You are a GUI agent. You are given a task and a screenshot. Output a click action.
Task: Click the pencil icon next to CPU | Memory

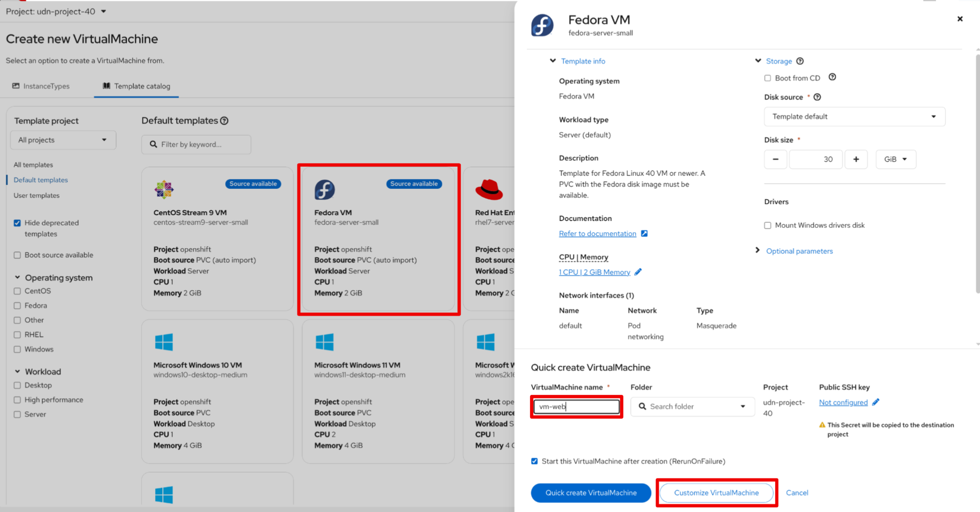pyautogui.click(x=638, y=272)
